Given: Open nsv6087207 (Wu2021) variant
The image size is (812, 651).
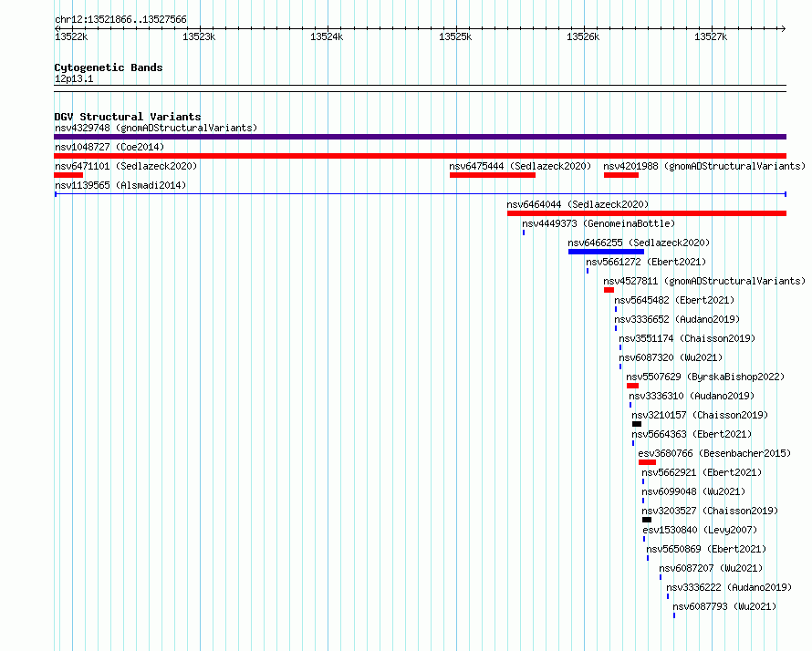Looking at the screenshot, I should (711, 568).
